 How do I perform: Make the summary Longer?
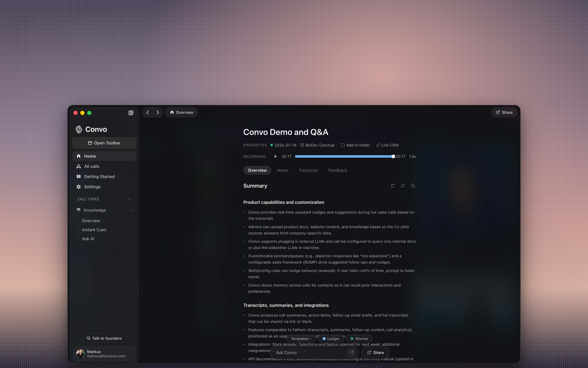tap(331, 339)
